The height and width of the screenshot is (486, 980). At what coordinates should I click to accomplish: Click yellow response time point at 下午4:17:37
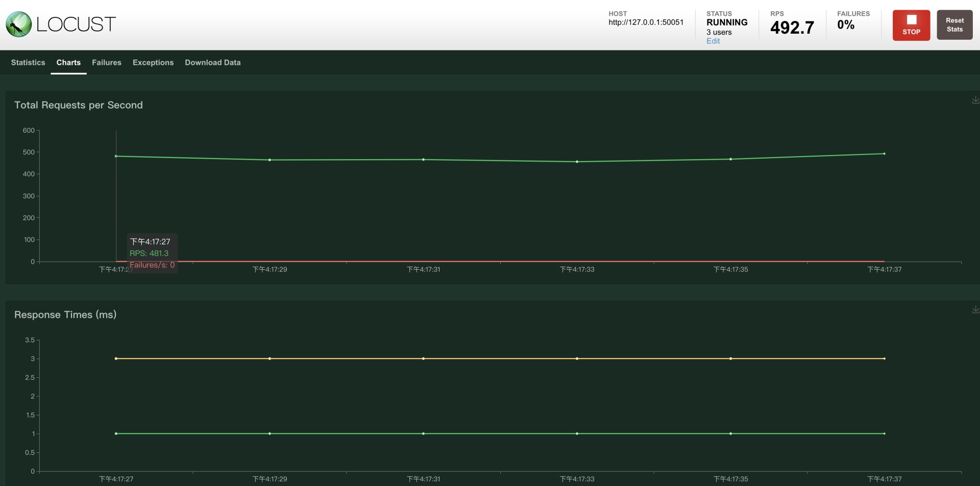click(884, 359)
